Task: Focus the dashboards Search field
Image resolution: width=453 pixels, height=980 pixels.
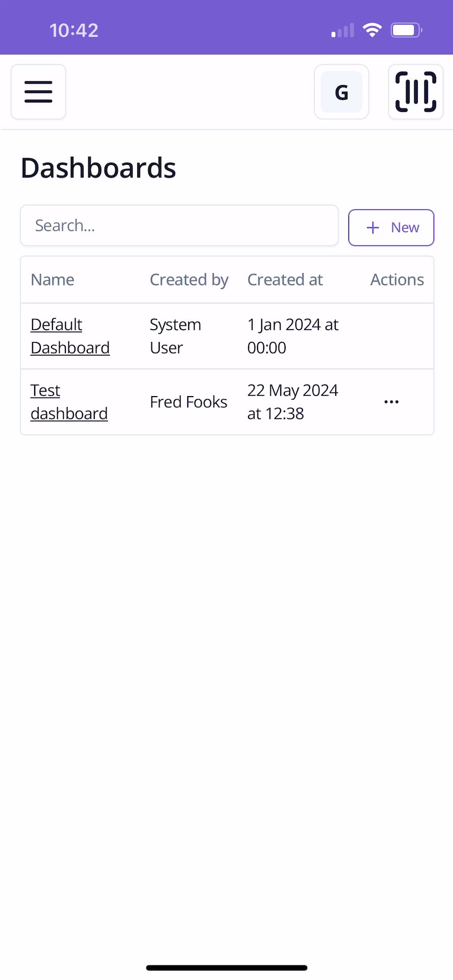Action: (179, 226)
